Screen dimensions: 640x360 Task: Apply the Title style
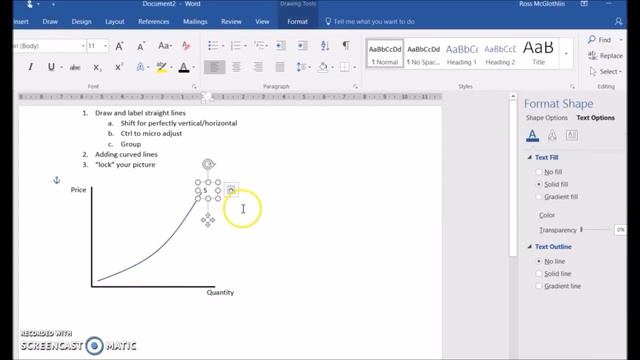tap(539, 53)
